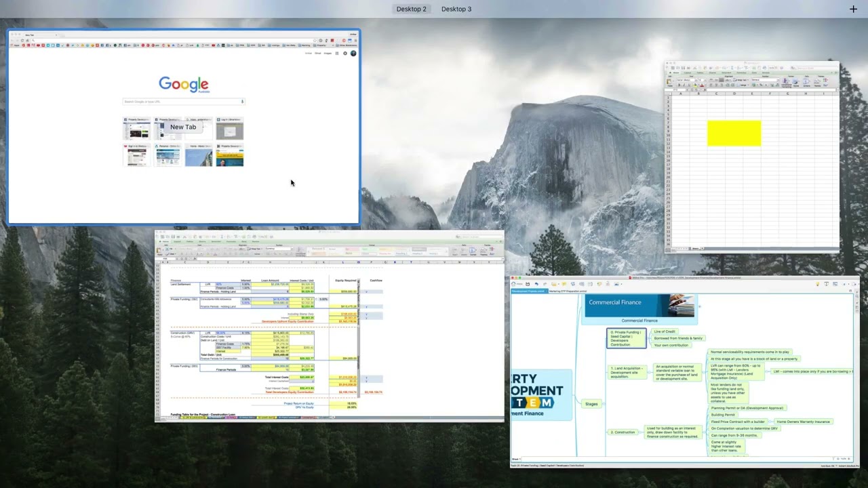This screenshot has height=488, width=868.
Task: Click the 'Equity Required' header cell
Action: (x=346, y=281)
